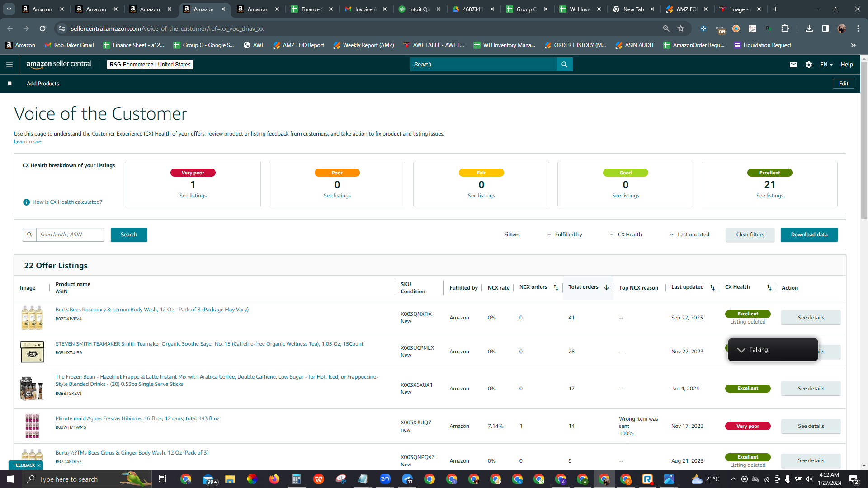868x488 pixels.
Task: Click the Seller Central header search field
Action: click(x=483, y=65)
